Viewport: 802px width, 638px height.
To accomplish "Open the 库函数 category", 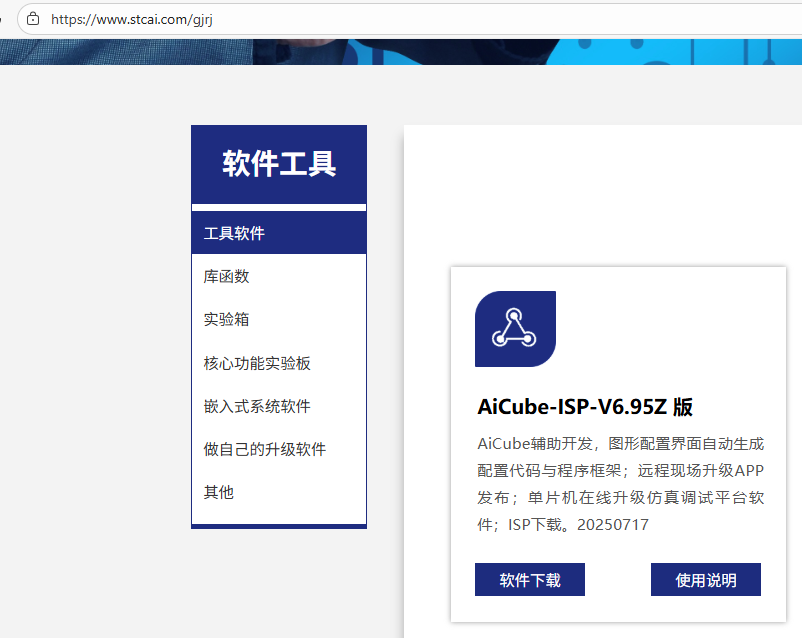I will click(x=279, y=276).
